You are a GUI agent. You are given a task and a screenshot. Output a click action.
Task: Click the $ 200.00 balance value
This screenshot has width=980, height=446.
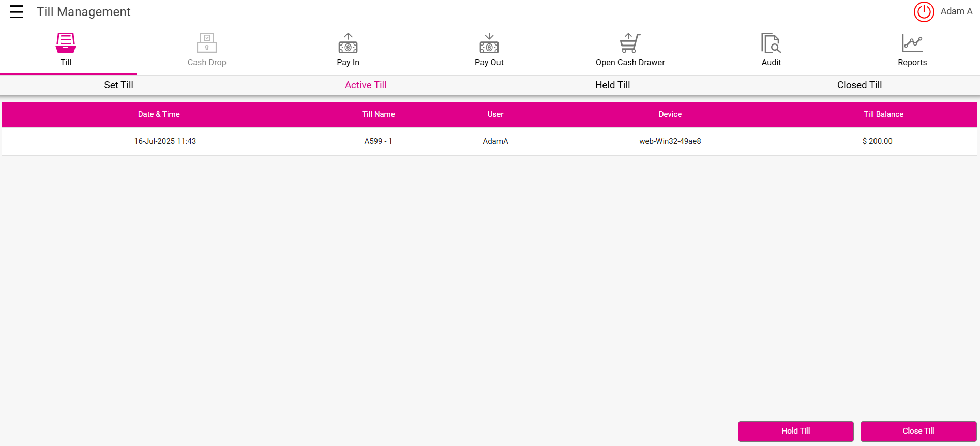coord(878,141)
